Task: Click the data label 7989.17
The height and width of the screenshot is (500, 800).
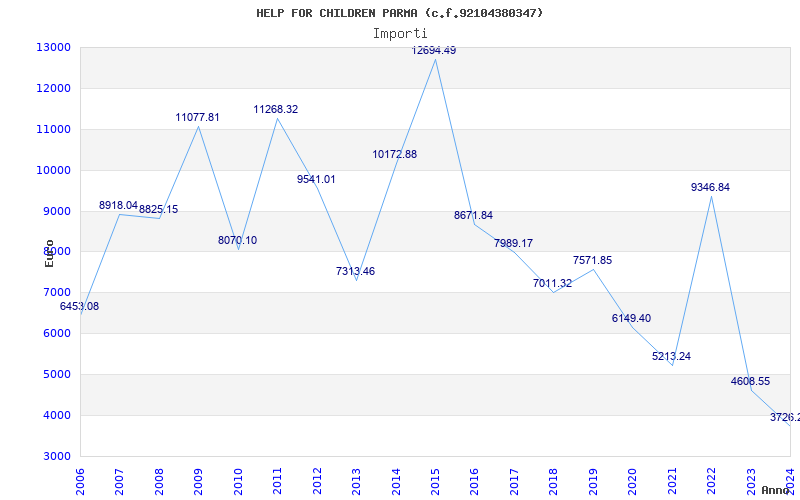Action: (x=513, y=243)
